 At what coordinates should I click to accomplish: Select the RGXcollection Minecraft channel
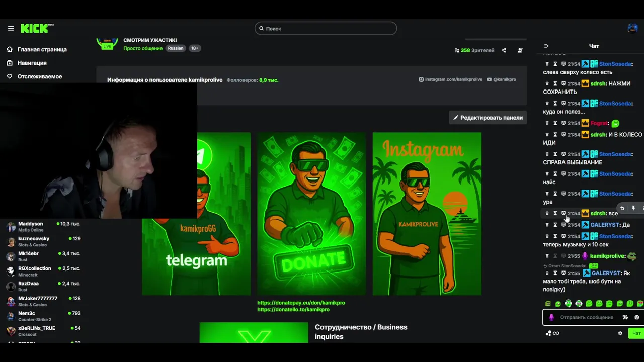[43, 271]
